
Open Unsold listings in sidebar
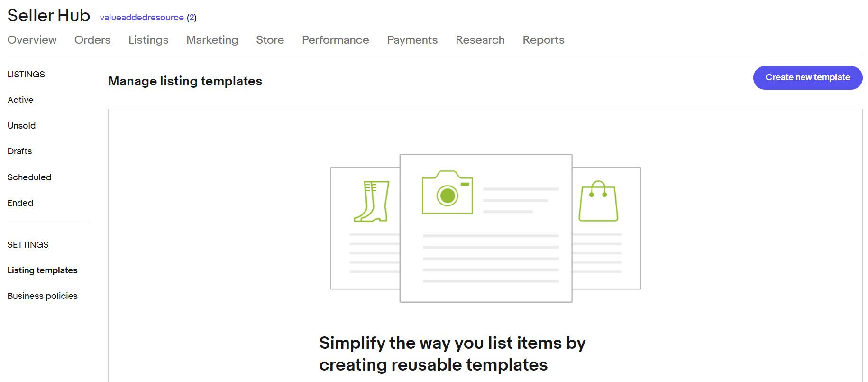[x=21, y=126]
